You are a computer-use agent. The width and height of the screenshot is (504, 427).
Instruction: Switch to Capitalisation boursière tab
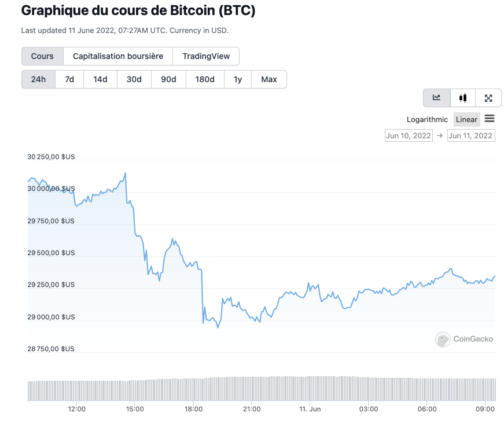pos(118,56)
